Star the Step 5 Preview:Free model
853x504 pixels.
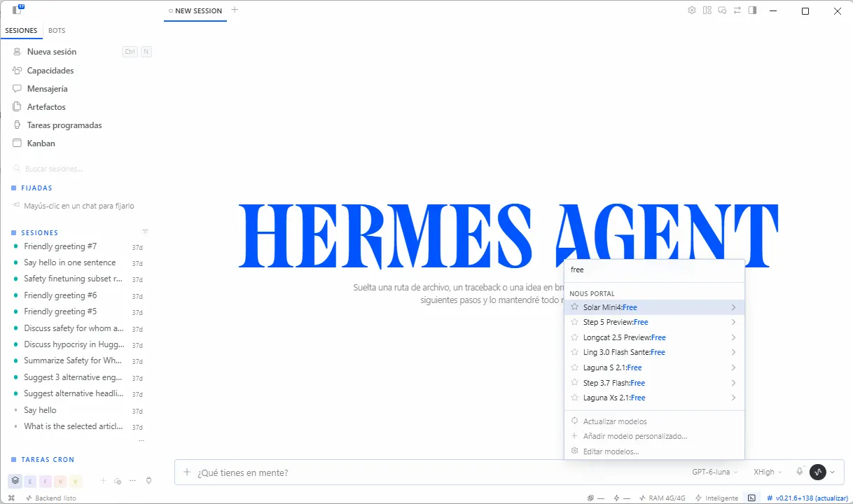575,322
